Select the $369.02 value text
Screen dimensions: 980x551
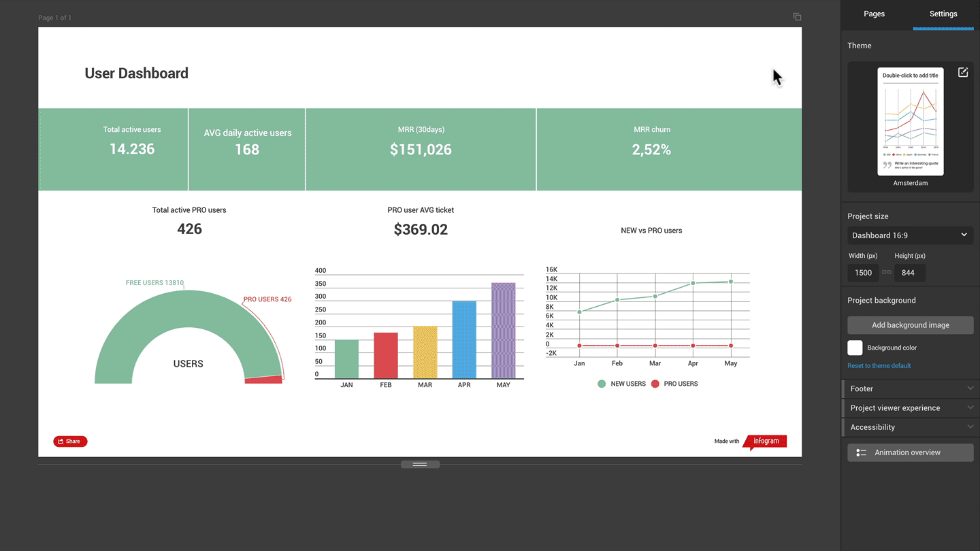pyautogui.click(x=421, y=230)
